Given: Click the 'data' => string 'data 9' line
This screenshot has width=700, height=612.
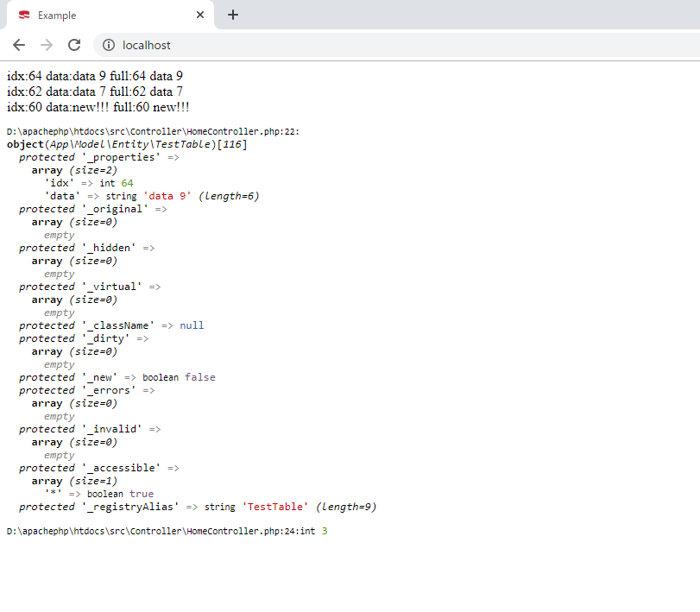Looking at the screenshot, I should (x=151, y=196).
